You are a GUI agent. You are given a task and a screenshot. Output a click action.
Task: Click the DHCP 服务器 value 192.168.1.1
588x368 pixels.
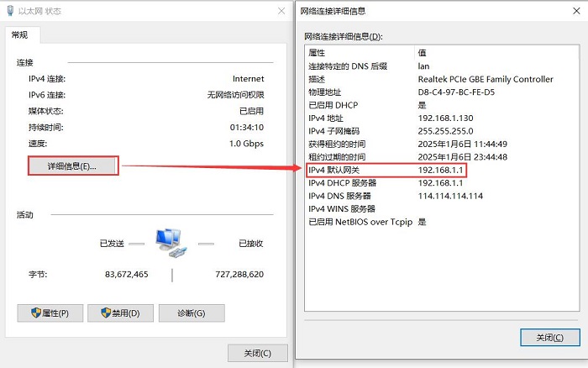pos(441,183)
